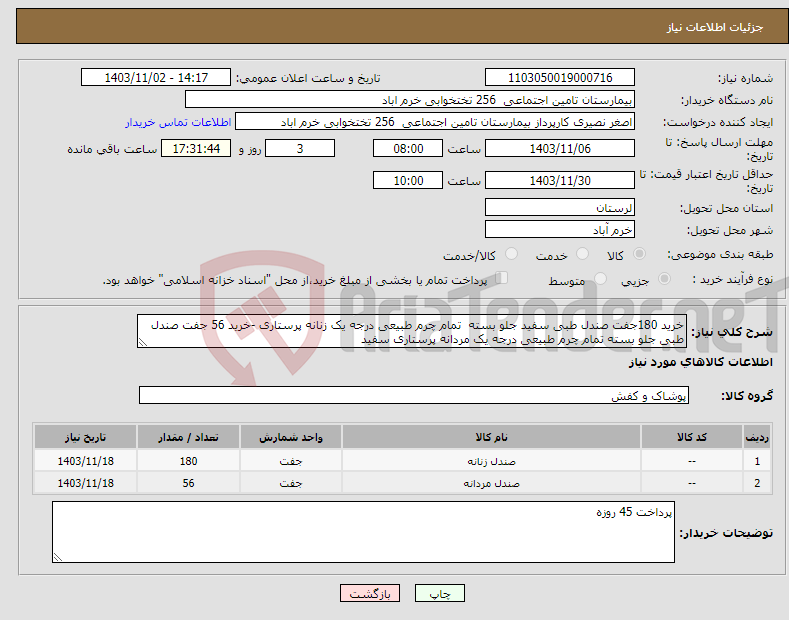Click the صندل زنانه item name cell
Viewport: 789px width, 620px height.
pyautogui.click(x=491, y=461)
